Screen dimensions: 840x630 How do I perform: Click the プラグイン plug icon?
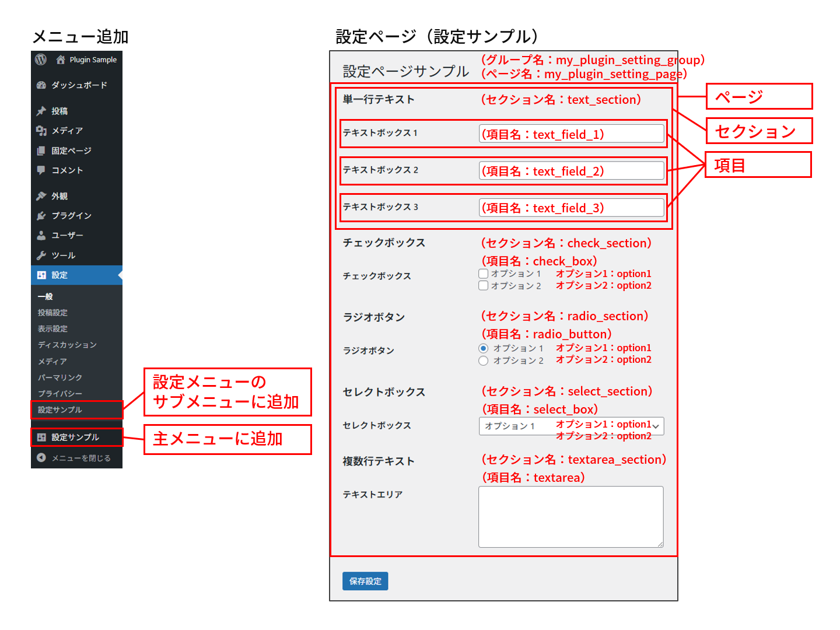coord(41,216)
